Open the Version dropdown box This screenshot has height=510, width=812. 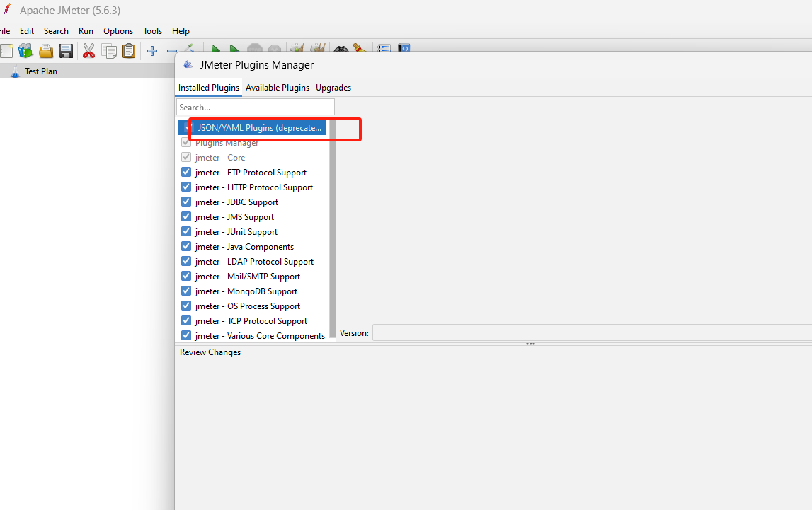[591, 332]
